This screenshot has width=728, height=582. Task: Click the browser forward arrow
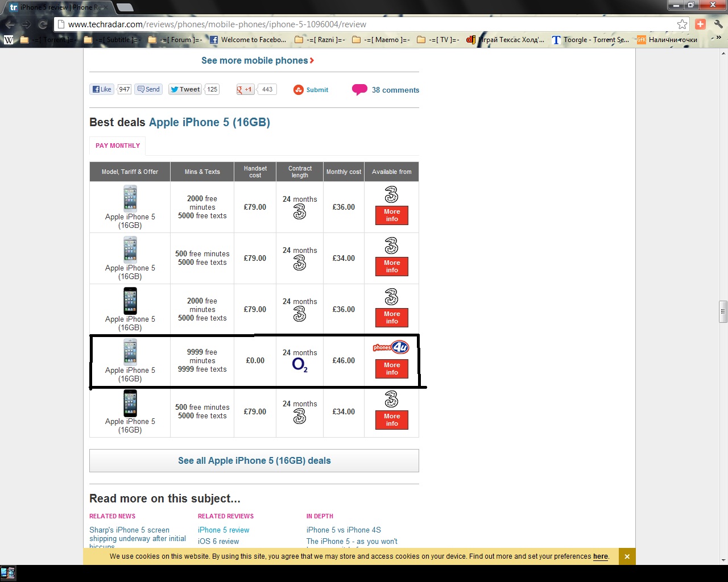26,24
